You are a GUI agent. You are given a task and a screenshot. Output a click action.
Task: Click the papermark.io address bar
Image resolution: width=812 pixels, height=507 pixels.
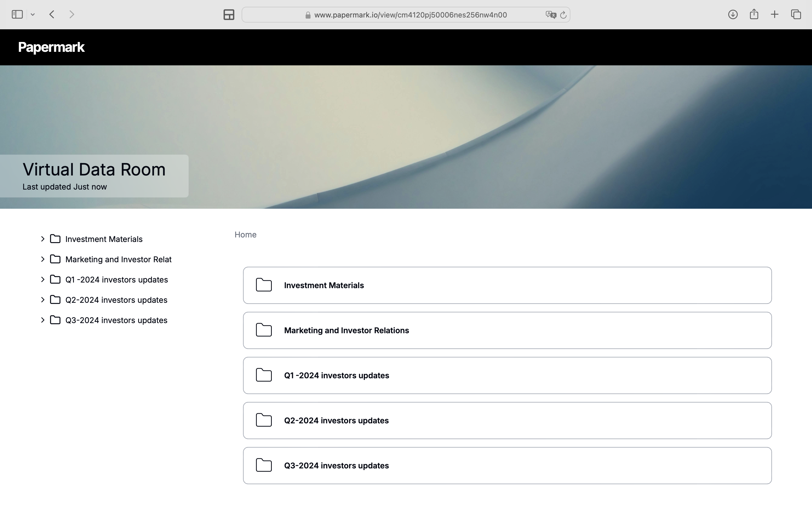pos(410,15)
